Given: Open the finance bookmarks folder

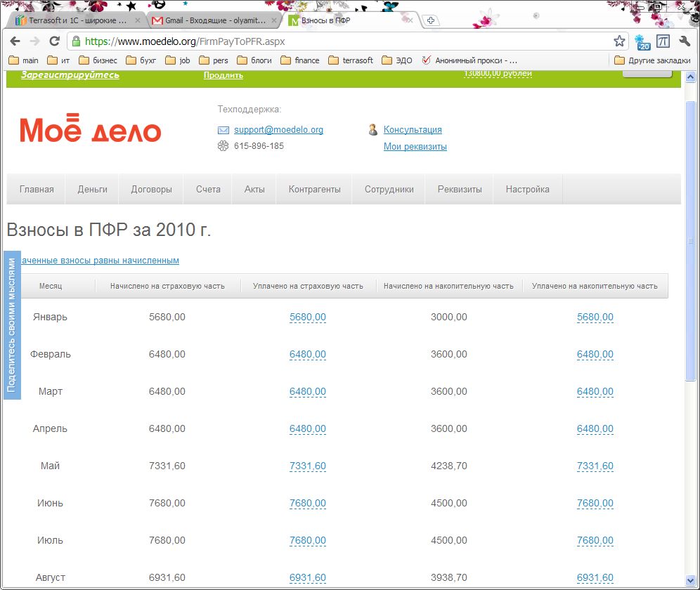Looking at the screenshot, I should pyautogui.click(x=300, y=60).
